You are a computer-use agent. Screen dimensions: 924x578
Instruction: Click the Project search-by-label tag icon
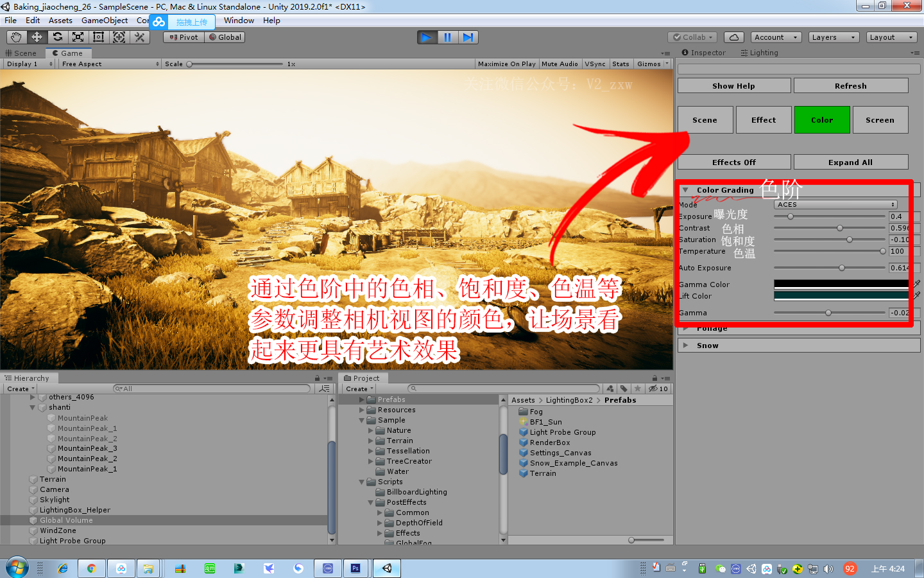(x=624, y=389)
